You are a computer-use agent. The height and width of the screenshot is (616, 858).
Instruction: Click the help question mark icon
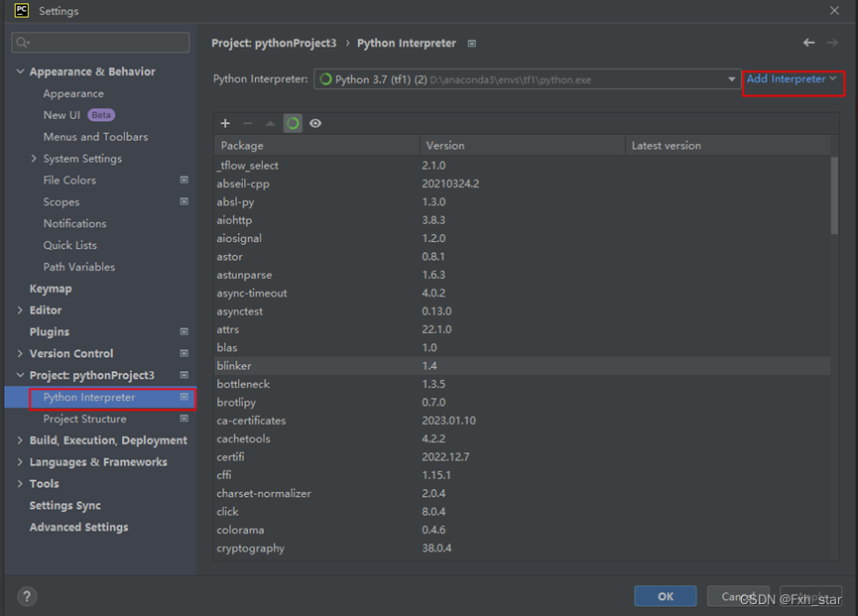[27, 596]
